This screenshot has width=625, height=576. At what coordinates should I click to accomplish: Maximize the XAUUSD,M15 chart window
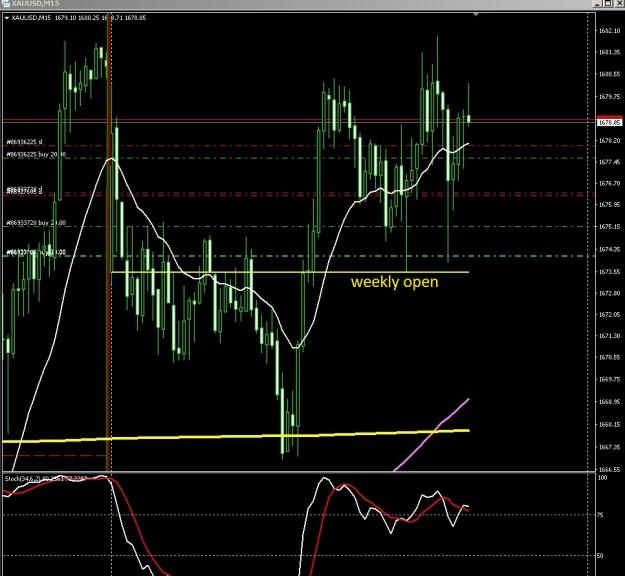click(608, 3)
